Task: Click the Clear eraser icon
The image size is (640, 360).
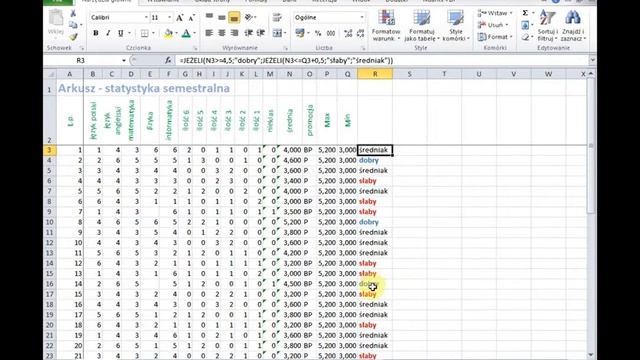Action: coord(525,37)
